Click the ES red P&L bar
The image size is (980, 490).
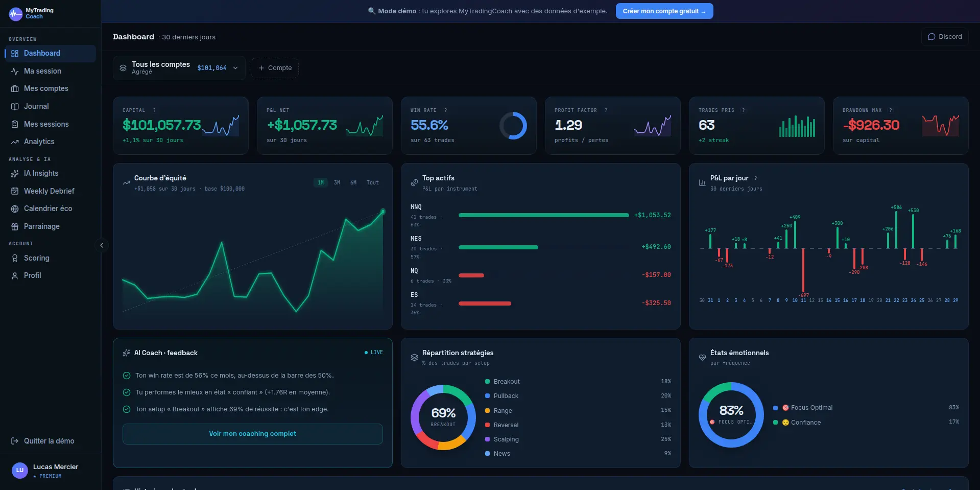coord(485,304)
